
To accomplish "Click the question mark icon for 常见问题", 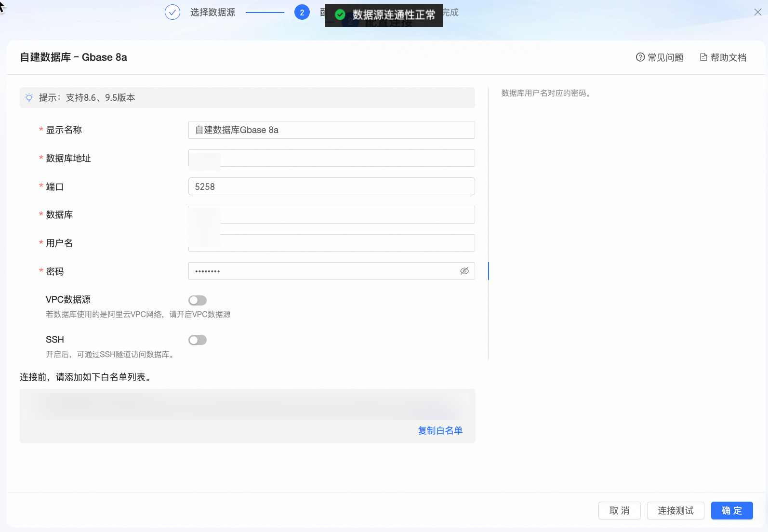I will [640, 57].
